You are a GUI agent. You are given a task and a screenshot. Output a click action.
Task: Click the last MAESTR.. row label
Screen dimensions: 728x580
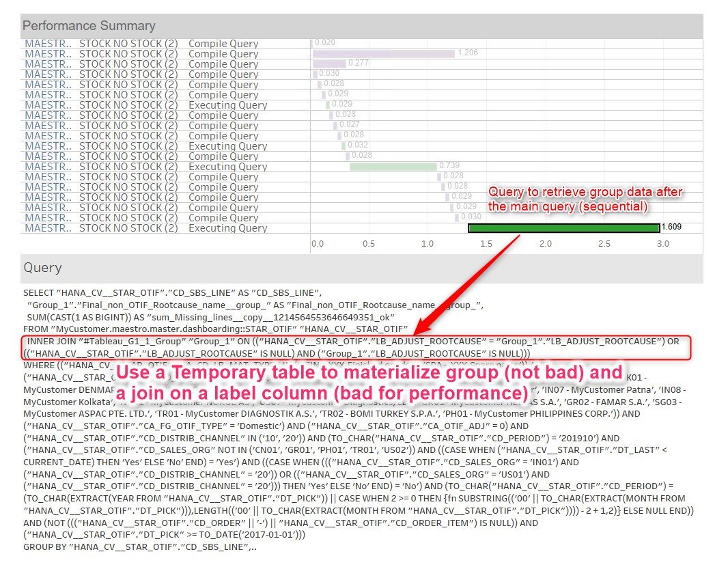click(48, 228)
